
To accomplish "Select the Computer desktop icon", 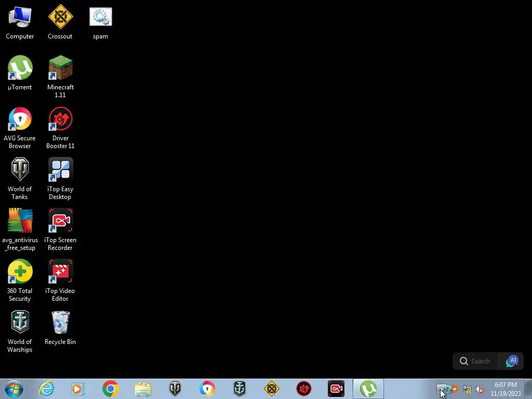I will pos(20,23).
